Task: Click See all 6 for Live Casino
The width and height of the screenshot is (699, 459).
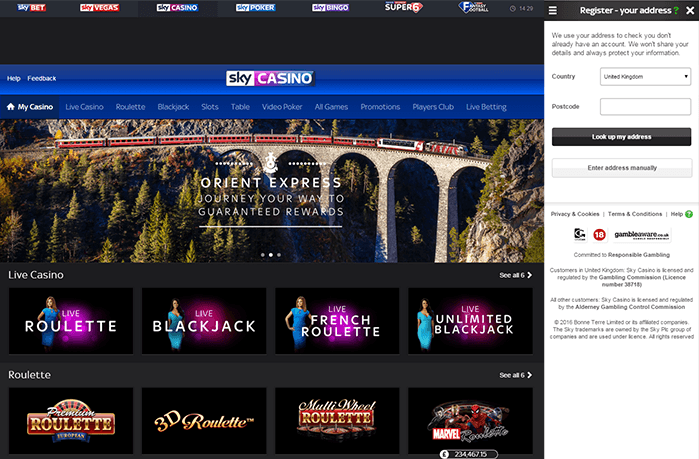Action: pyautogui.click(x=515, y=275)
